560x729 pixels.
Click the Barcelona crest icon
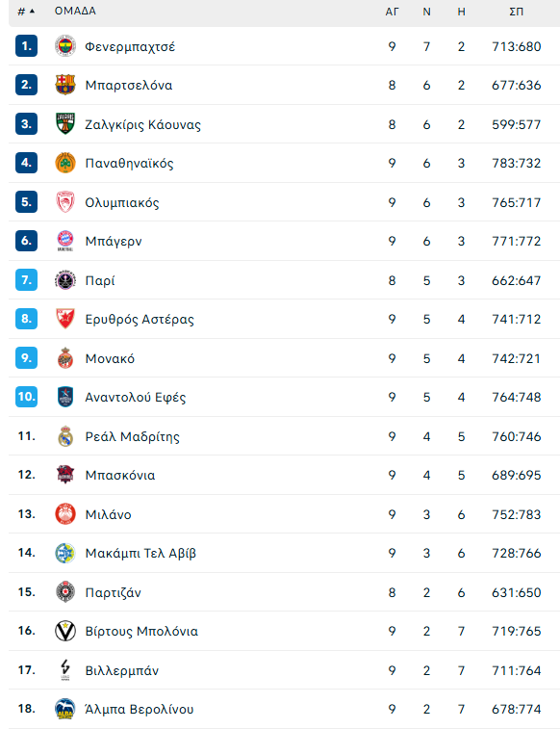pos(65,85)
